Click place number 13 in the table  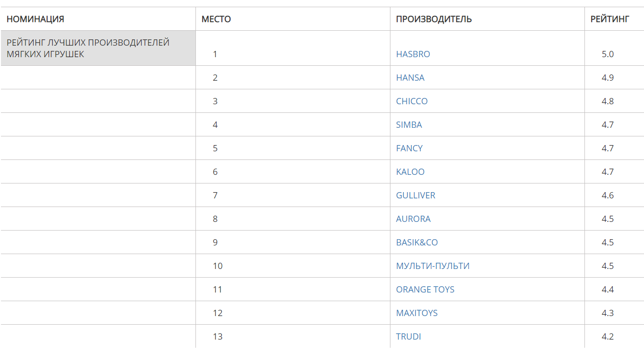[x=218, y=337]
